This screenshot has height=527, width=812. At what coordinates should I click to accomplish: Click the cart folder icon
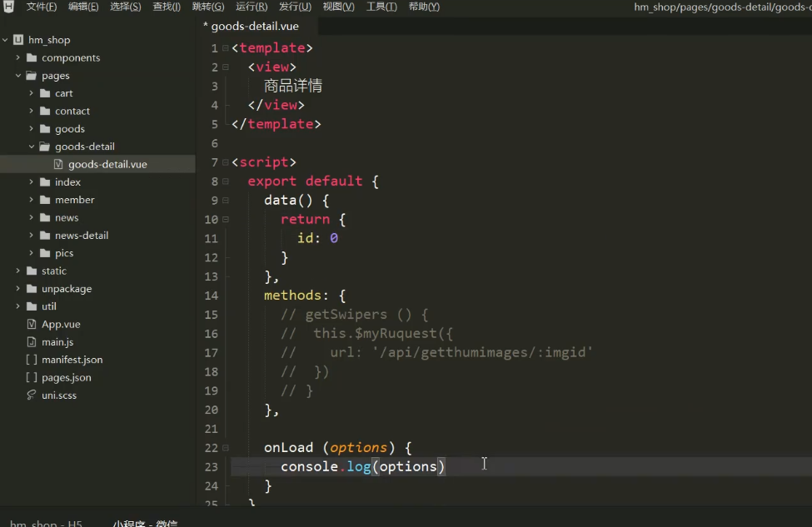(45, 93)
